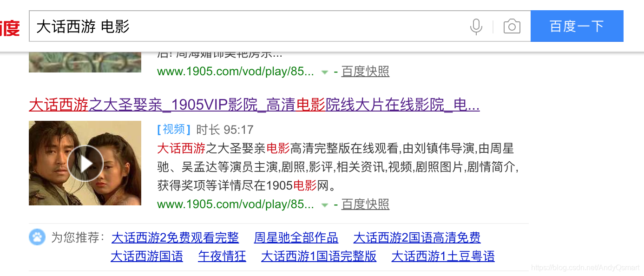
Task: Open suggestion 周星驰全部作品
Action: click(x=296, y=238)
